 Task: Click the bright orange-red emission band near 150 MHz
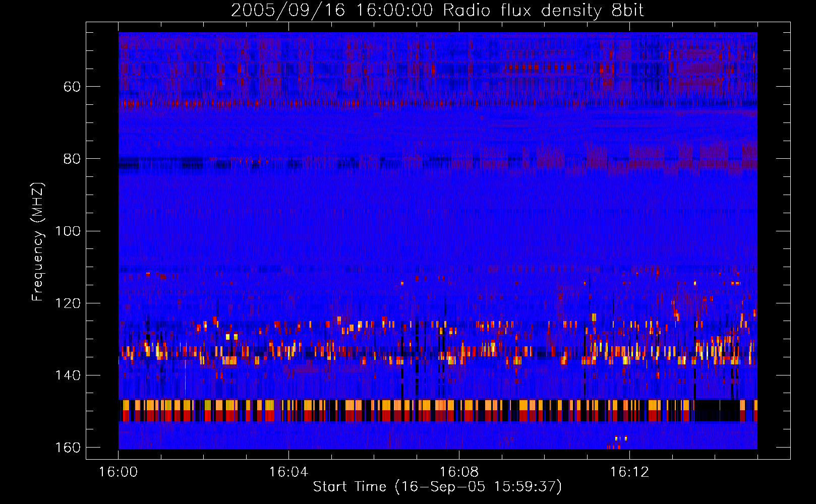(438, 411)
